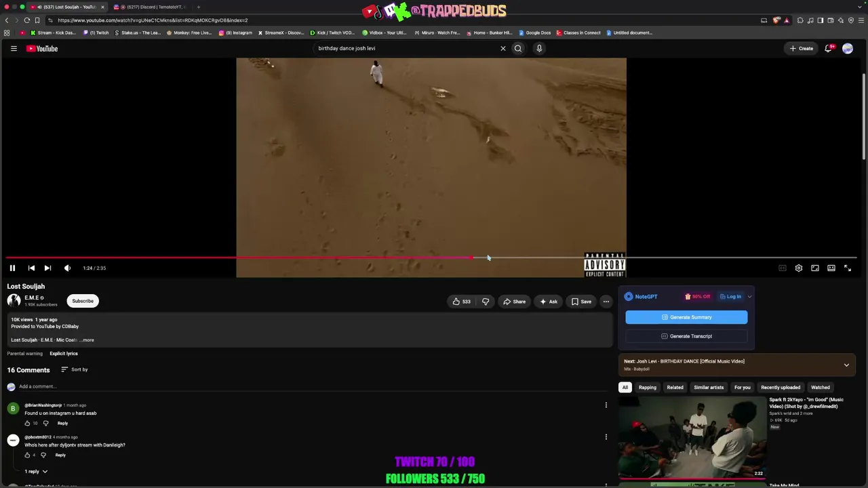Mute the video volume

67,268
